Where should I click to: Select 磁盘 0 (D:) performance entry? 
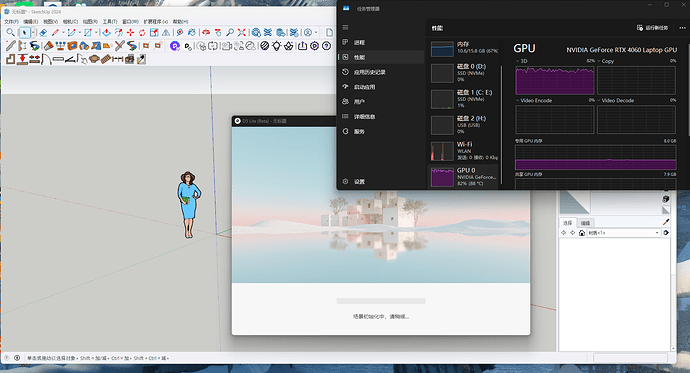[464, 73]
